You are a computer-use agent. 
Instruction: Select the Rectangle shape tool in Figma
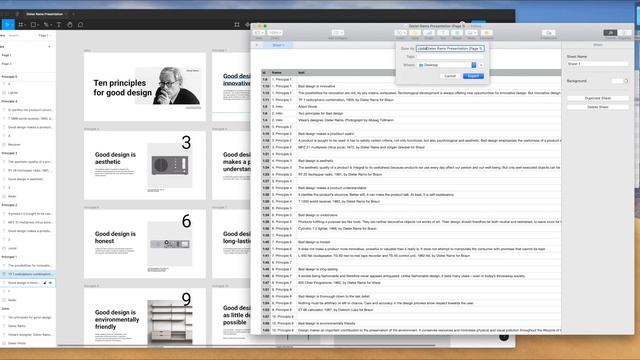pyautogui.click(x=34, y=24)
